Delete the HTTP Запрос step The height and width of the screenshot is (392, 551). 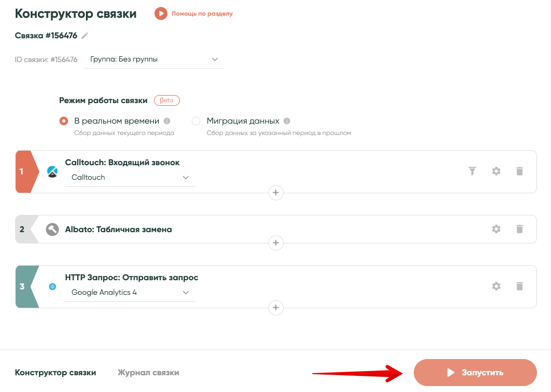[x=520, y=286]
